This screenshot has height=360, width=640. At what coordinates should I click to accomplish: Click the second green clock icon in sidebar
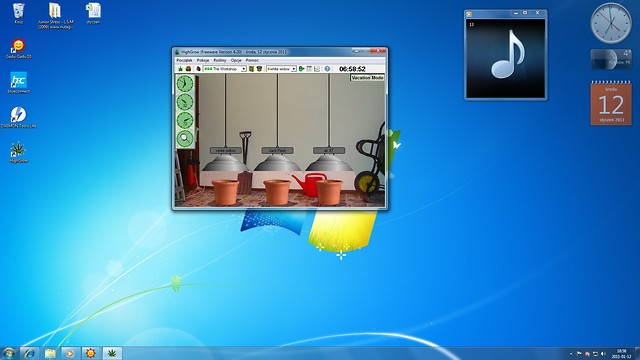tap(185, 102)
